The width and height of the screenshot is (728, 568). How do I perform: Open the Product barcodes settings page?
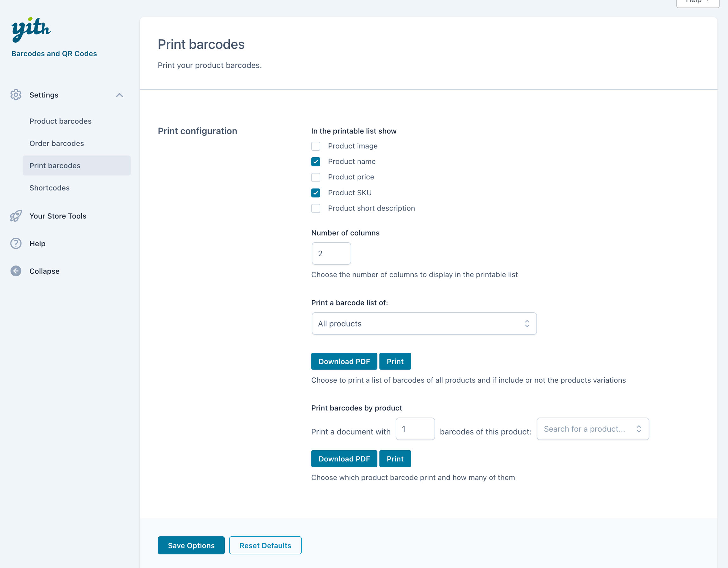click(60, 121)
